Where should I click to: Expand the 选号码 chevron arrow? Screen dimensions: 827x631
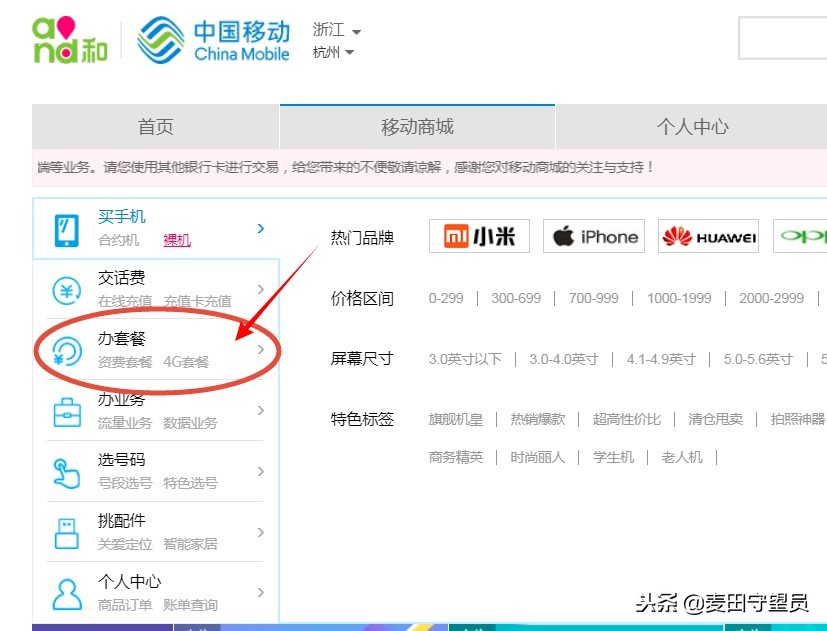click(x=261, y=471)
